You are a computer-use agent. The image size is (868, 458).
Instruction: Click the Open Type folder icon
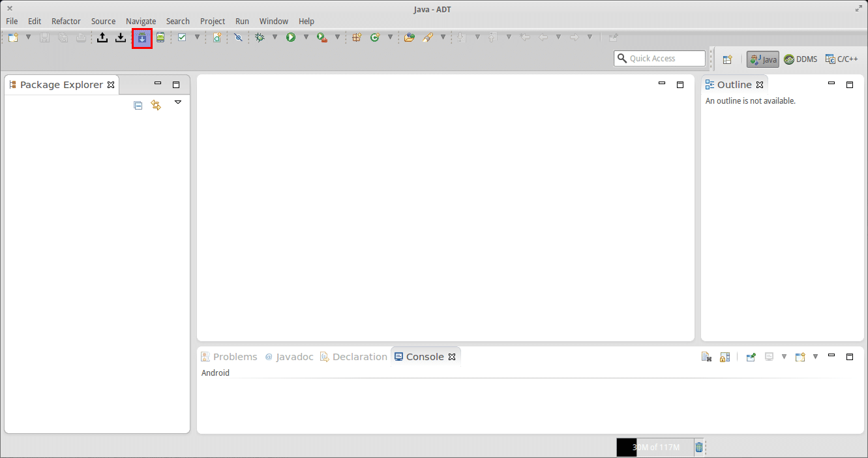coord(409,38)
